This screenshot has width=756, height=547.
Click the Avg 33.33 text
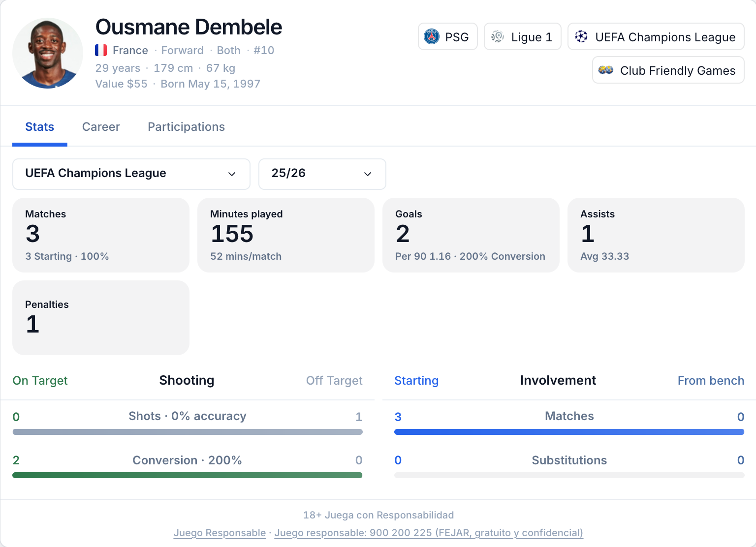(605, 256)
